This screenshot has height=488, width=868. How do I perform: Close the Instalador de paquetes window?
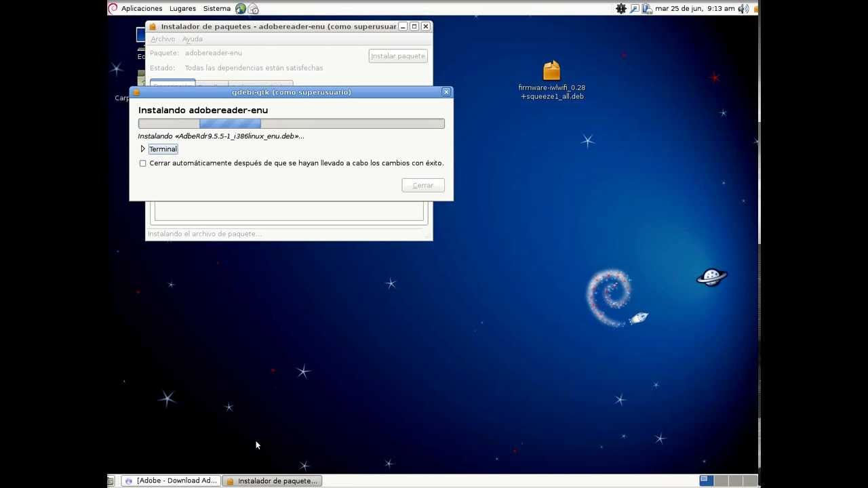[426, 26]
